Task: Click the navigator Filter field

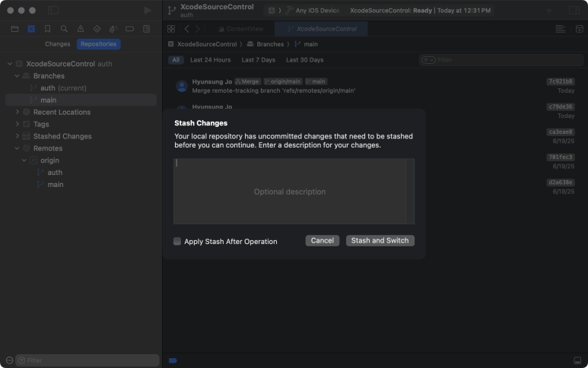Action: pos(87,360)
